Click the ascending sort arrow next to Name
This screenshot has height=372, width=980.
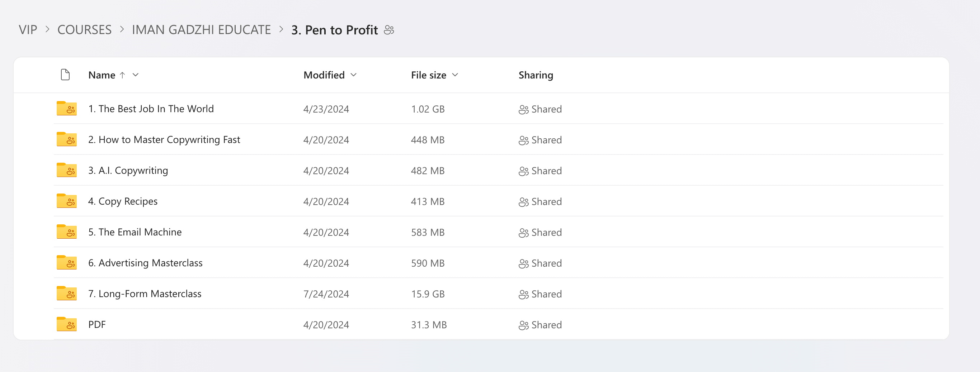pyautogui.click(x=122, y=75)
